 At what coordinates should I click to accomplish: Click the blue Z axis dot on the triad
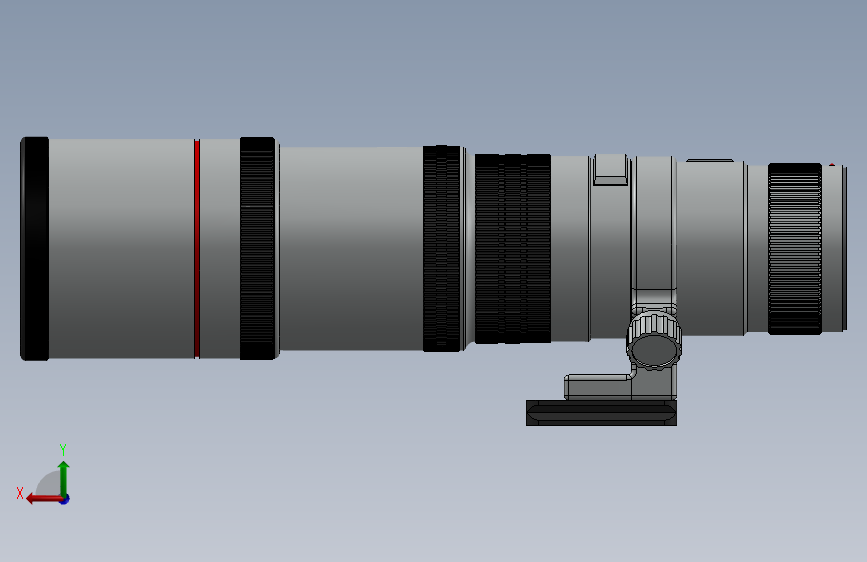[65, 499]
